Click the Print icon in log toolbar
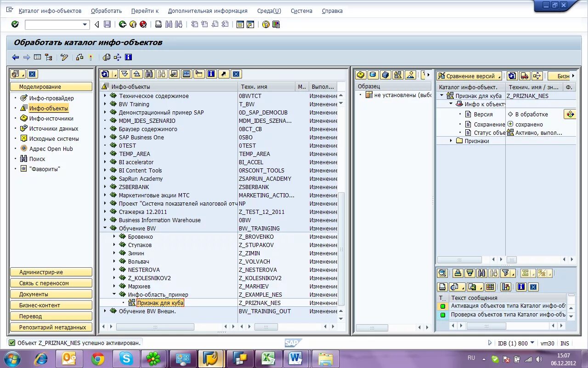 click(442, 287)
